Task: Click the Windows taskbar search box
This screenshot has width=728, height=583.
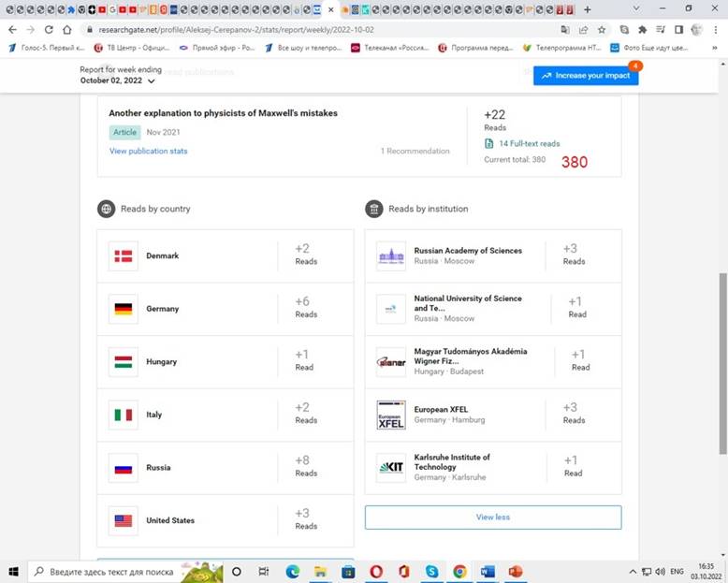Action: (x=125, y=572)
